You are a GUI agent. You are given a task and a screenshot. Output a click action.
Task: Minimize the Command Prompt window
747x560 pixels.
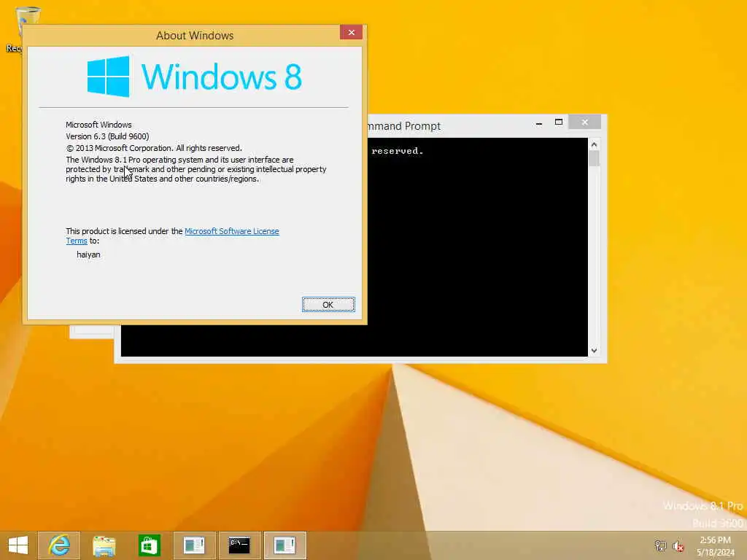pos(539,122)
